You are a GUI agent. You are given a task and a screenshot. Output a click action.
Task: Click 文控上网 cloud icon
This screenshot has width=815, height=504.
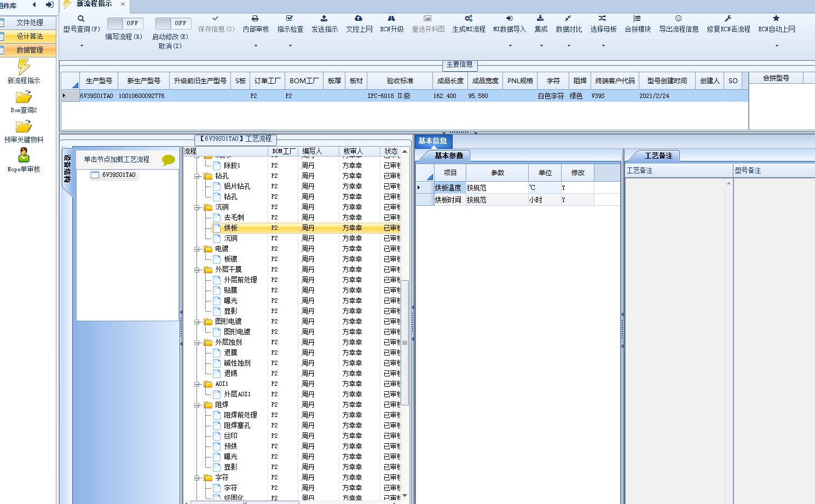(359, 19)
